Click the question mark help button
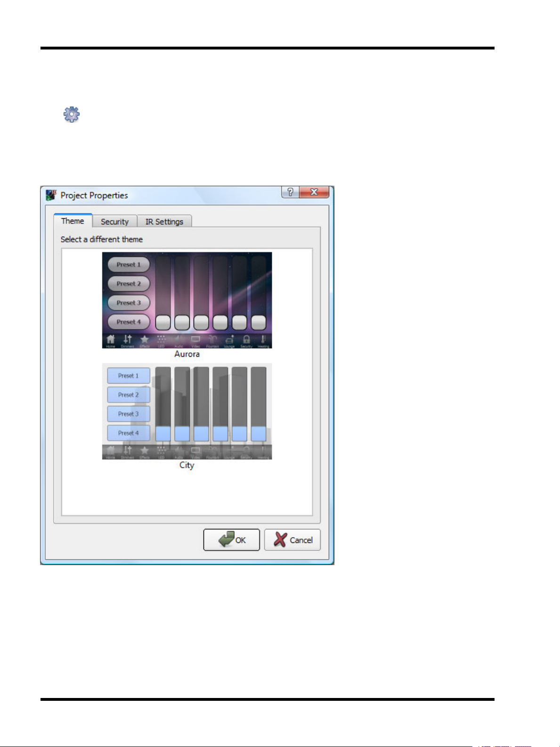This screenshot has width=560, height=747. [290, 192]
